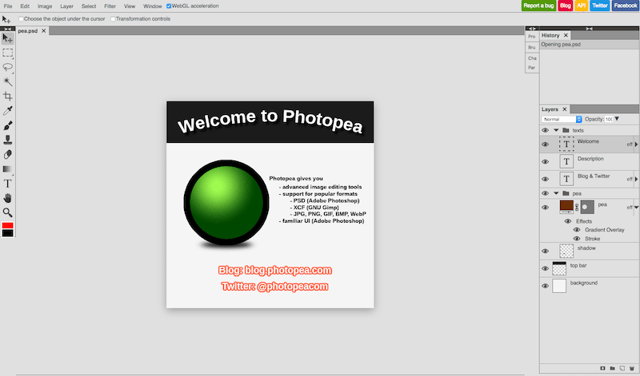Select the Brush tool
Screen dimensions: 640x376
click(x=8, y=125)
